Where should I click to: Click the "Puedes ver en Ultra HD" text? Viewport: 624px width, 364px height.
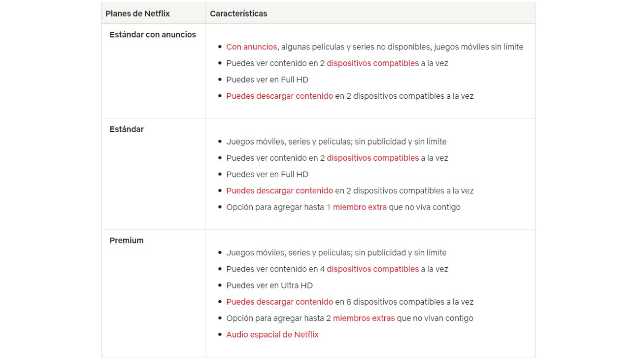click(269, 285)
